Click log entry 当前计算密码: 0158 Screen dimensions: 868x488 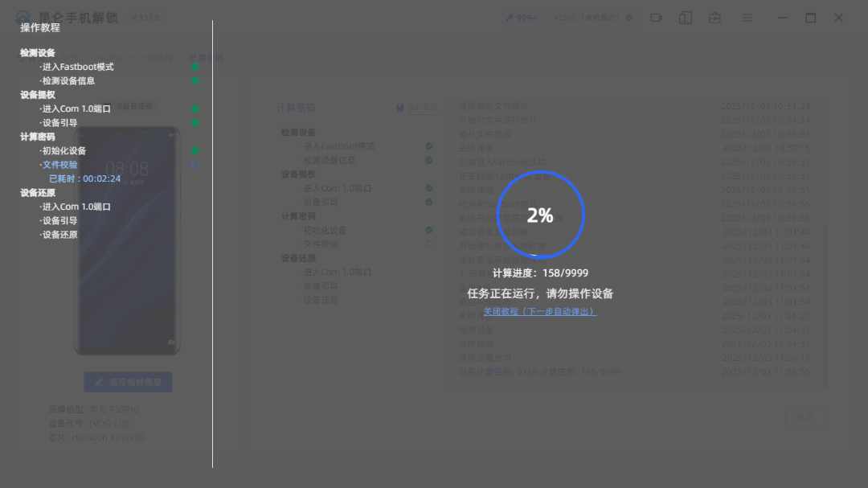[539, 371]
